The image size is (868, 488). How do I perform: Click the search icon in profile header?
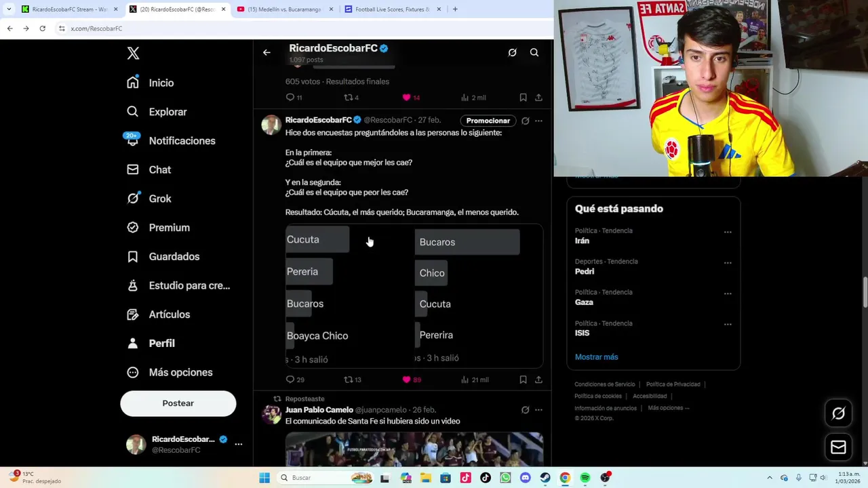tap(534, 53)
